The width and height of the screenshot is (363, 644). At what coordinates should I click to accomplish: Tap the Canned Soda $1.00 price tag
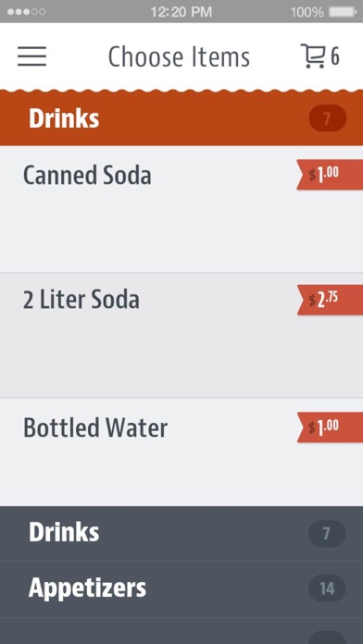click(330, 175)
